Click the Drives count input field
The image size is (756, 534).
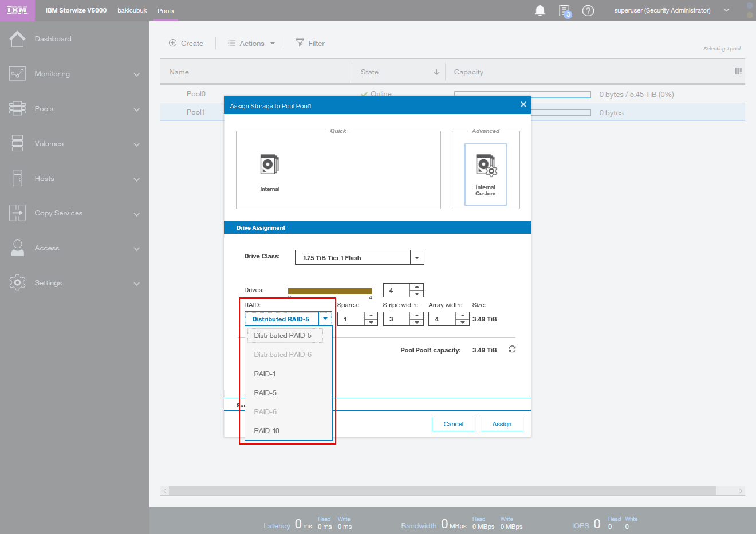[397, 290]
